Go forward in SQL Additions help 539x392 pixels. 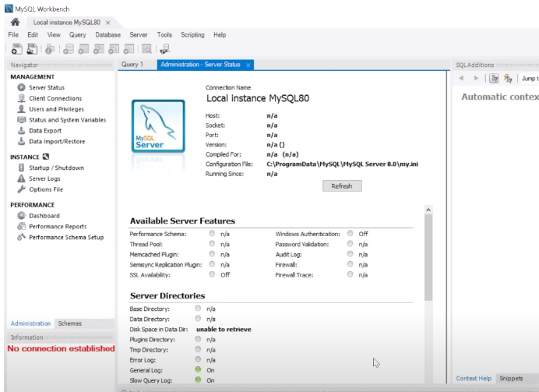[x=476, y=79]
